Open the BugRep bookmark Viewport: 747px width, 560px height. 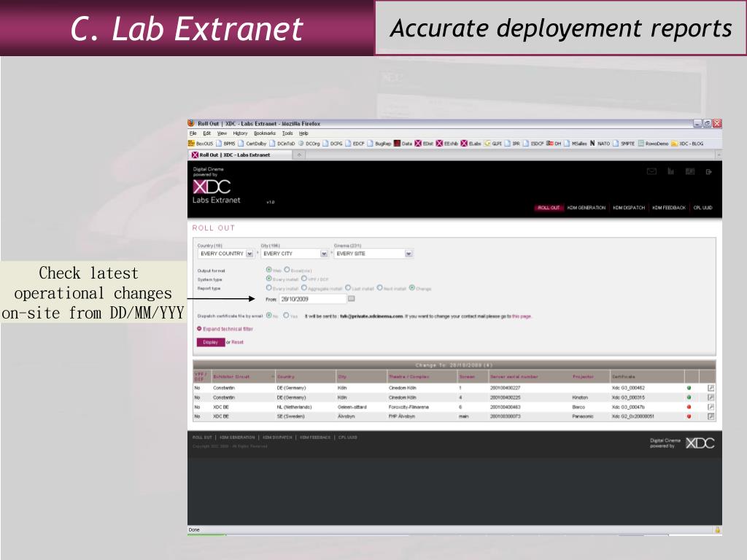(379, 144)
